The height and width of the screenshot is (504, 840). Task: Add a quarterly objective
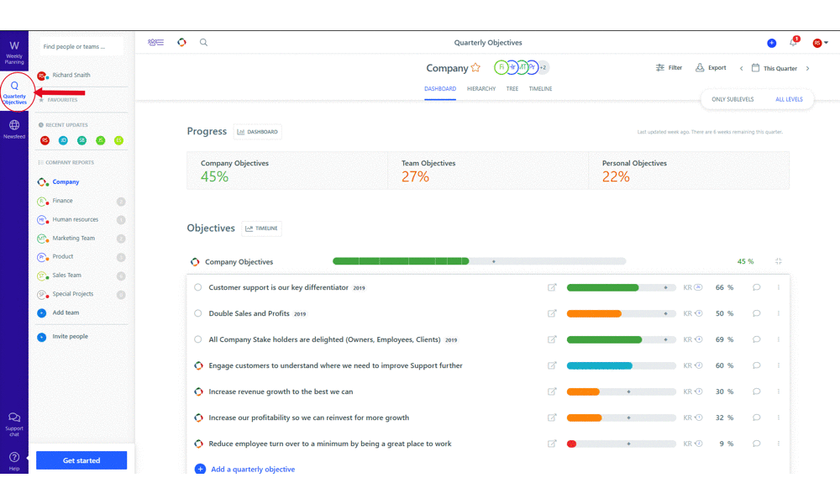click(x=244, y=470)
